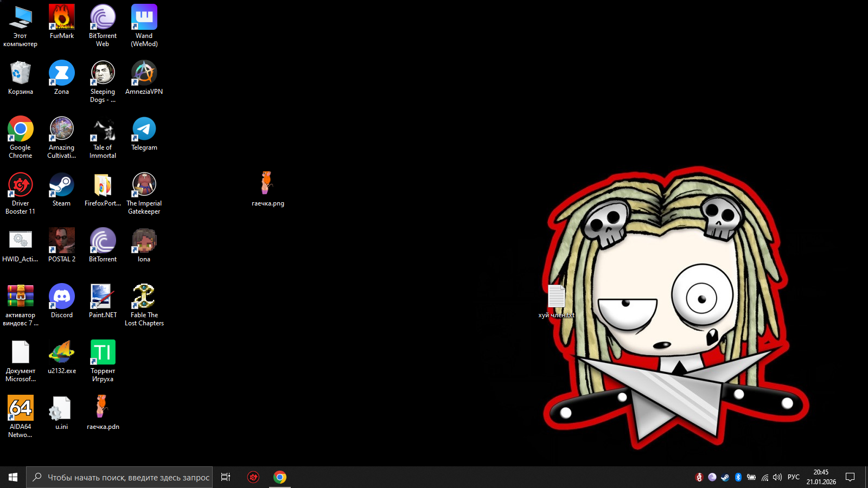Check the battery status tray icon
This screenshot has height=488, width=868.
pos(751,477)
